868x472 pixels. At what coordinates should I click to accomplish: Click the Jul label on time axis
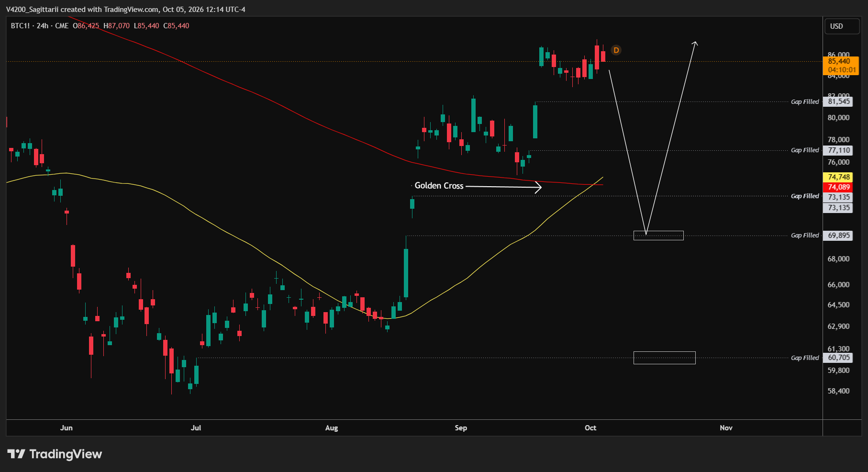pyautogui.click(x=196, y=428)
